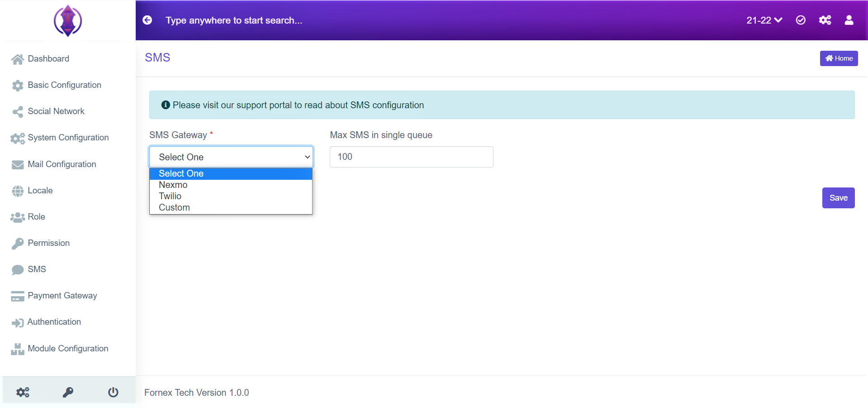This screenshot has height=408, width=868.
Task: Click the app logo in sidebar
Action: click(x=68, y=20)
